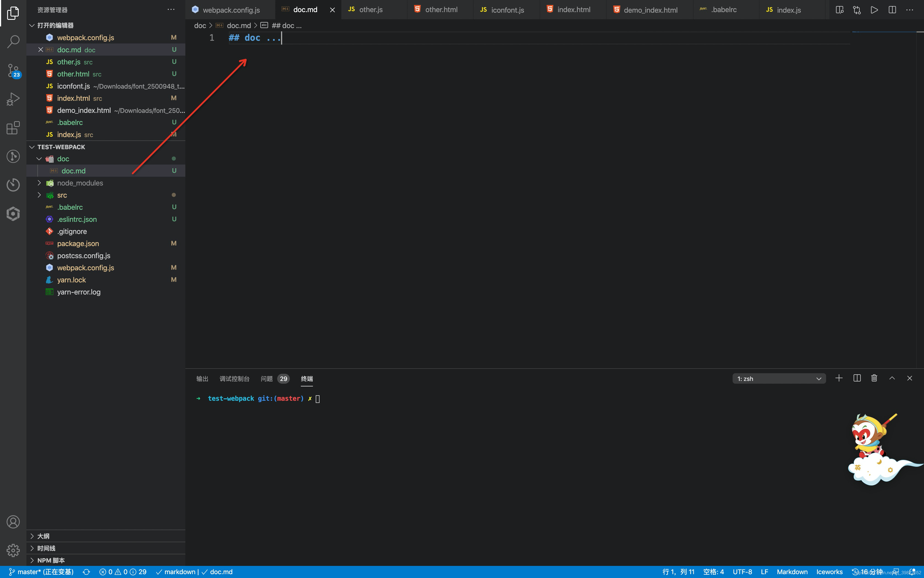Open index.html src in open editors
Viewport: 924px width, 578px height.
106,98
